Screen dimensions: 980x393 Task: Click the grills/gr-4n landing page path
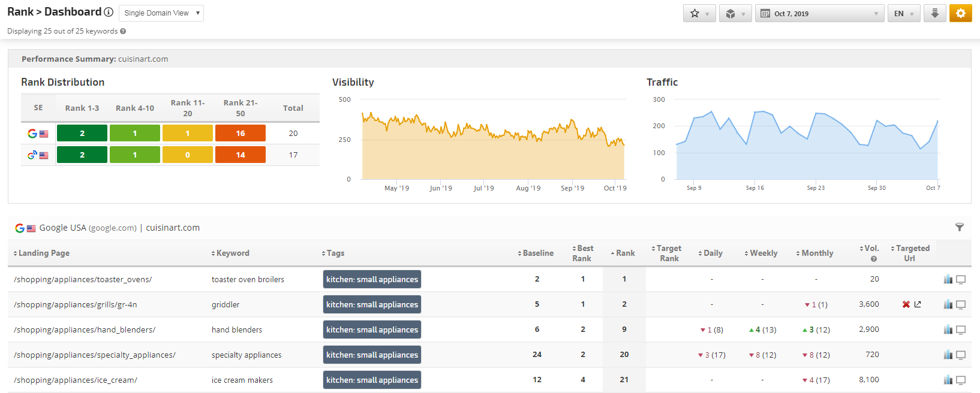[x=76, y=305]
